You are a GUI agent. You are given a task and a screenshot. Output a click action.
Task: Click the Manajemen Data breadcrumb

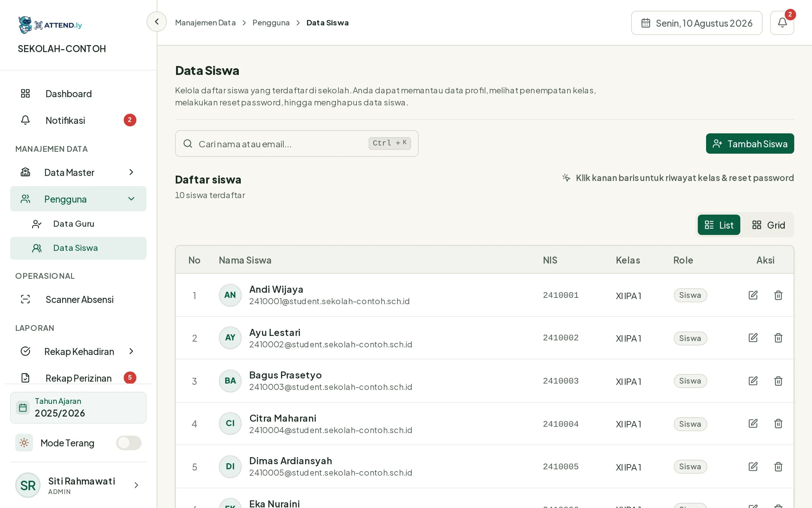coord(205,23)
